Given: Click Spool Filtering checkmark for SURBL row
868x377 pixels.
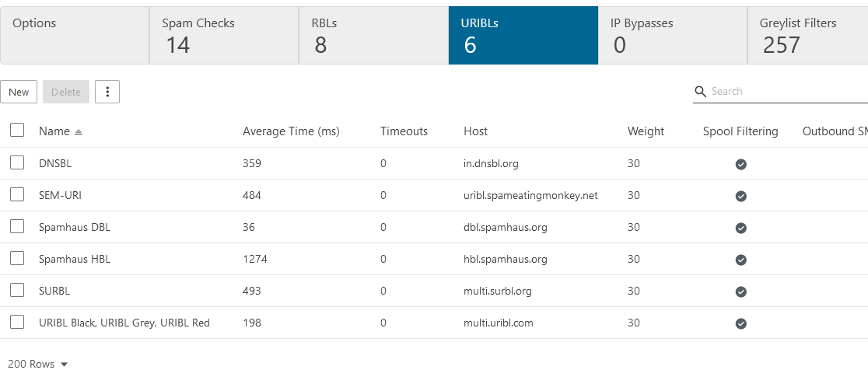Looking at the screenshot, I should tap(741, 291).
